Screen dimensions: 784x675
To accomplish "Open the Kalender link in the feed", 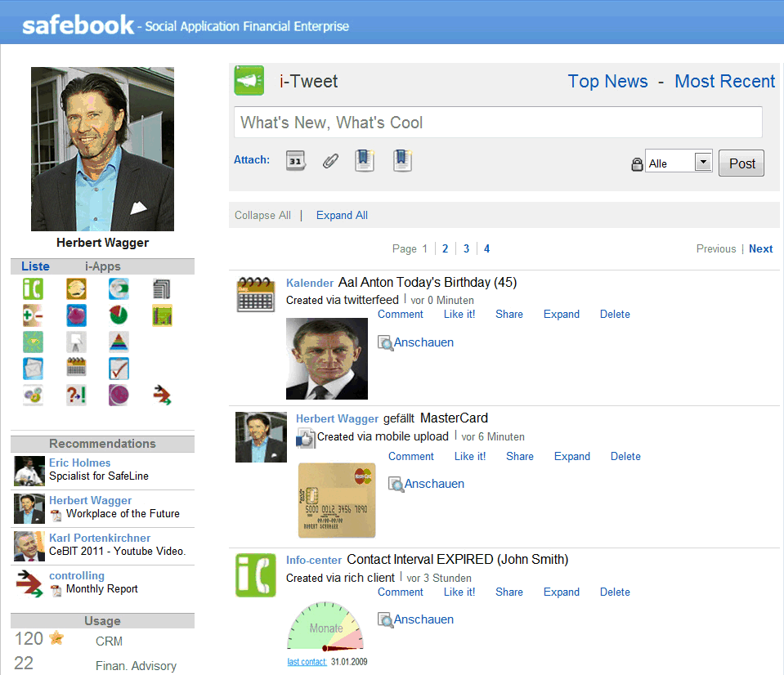I will [x=310, y=283].
